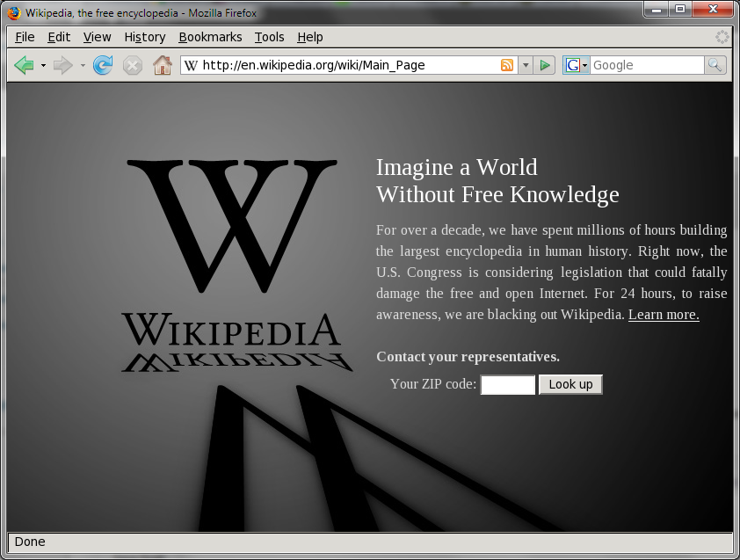Click the RSS feed icon in address bar
This screenshot has width=740, height=560.
(507, 65)
